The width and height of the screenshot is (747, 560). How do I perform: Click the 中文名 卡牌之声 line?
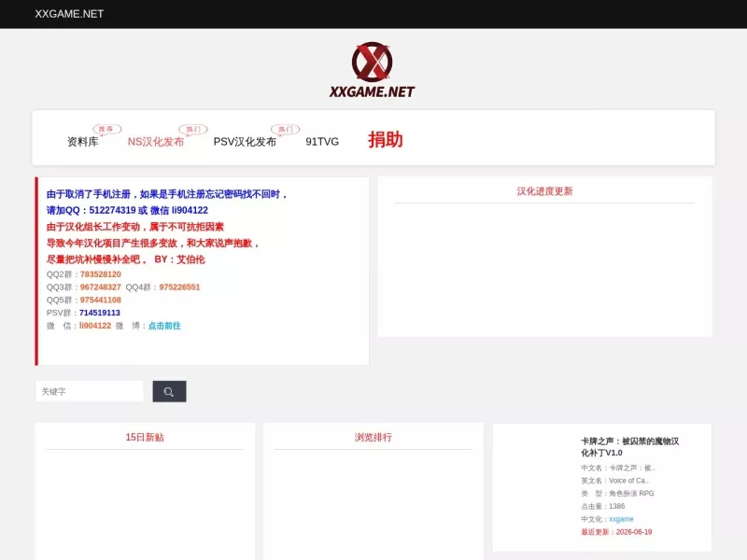618,468
